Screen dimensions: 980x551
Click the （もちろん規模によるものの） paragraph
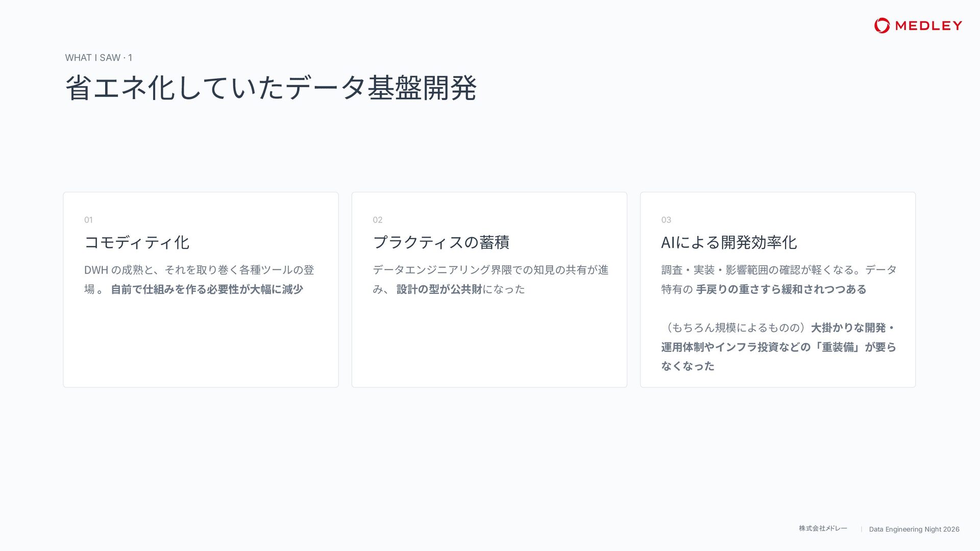click(x=779, y=347)
